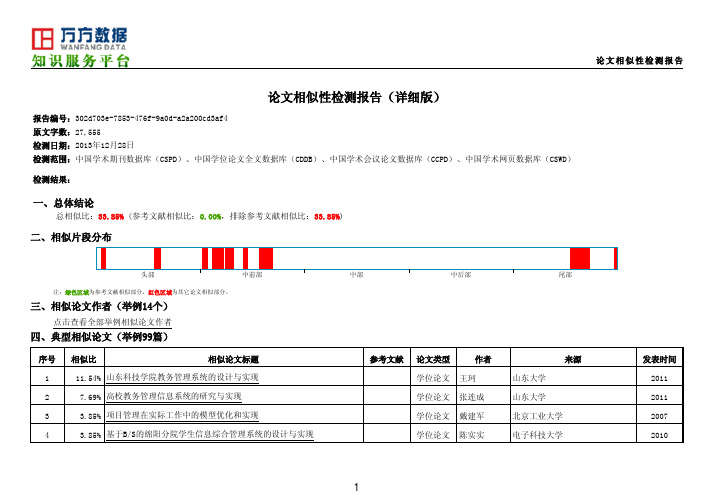Image resolution: width=713 pixels, height=504 pixels.
Task: Click the 知识服务平台 green heading
Action: tap(80, 60)
